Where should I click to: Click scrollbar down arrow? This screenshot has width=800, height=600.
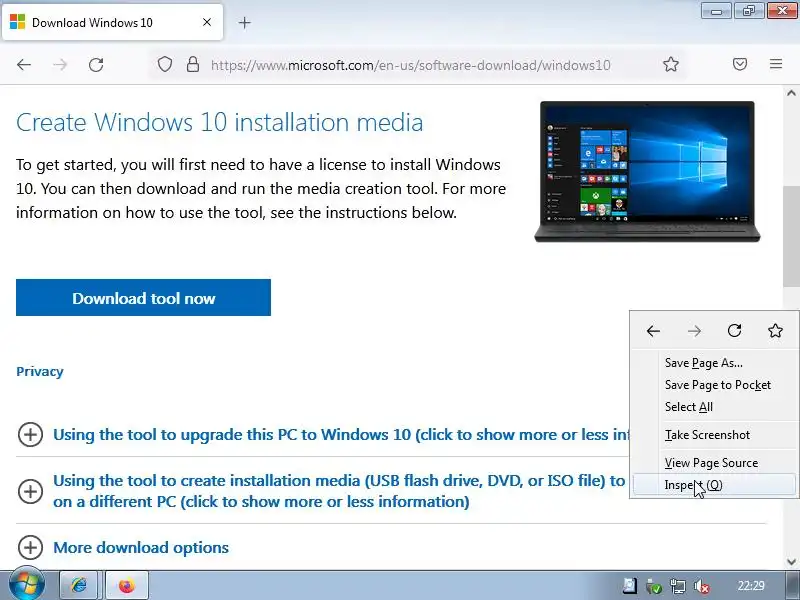coord(791,562)
